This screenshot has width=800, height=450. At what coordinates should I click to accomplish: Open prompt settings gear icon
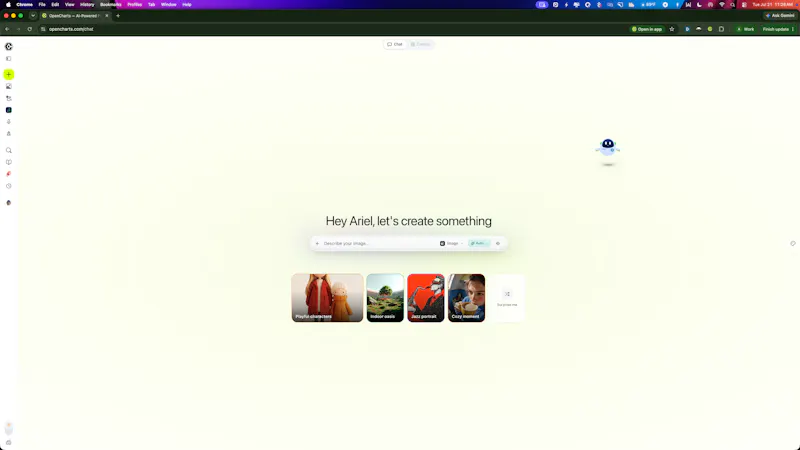[x=498, y=243]
